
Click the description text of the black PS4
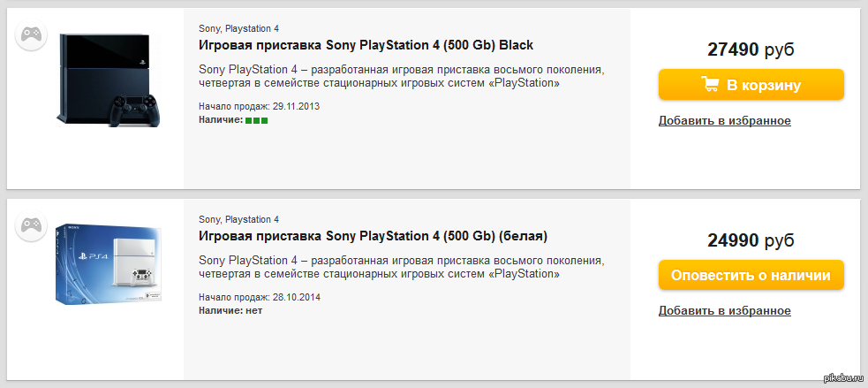(x=402, y=77)
